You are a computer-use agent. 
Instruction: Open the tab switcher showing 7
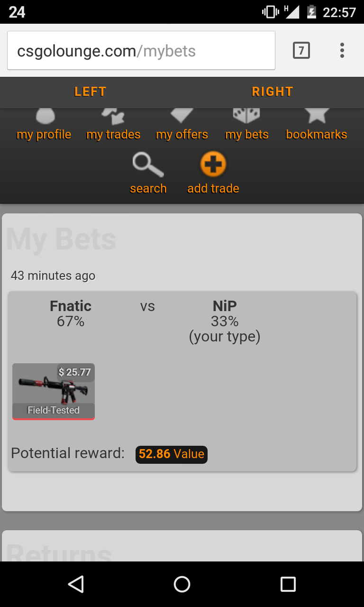tap(301, 50)
